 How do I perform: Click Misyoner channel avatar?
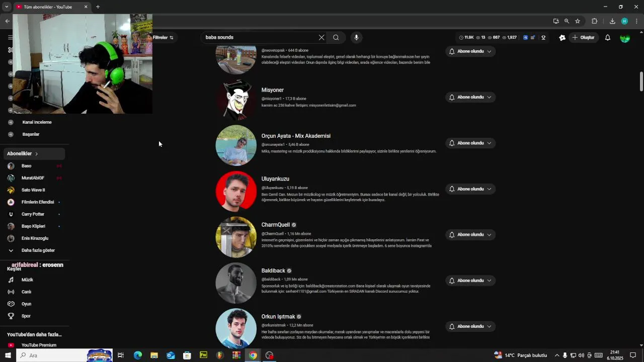[236, 100]
